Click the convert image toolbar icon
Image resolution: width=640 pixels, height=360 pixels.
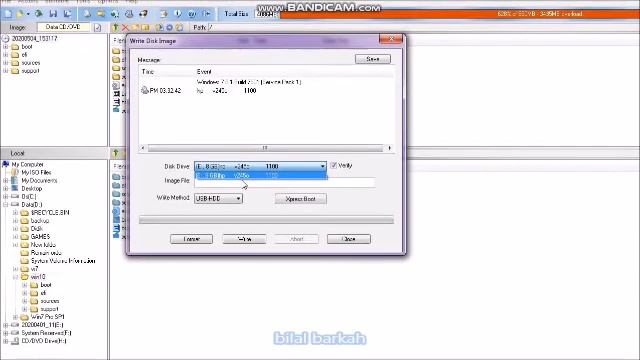pos(115,14)
